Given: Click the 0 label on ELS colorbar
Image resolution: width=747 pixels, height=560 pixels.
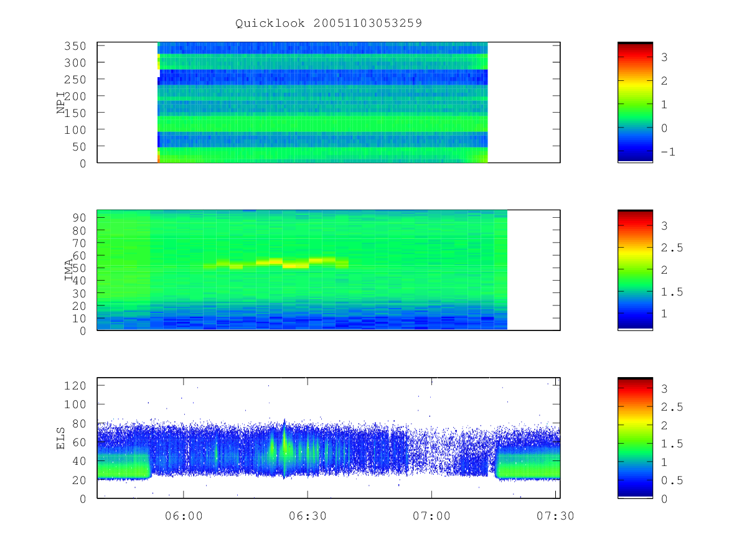Looking at the screenshot, I should 664,498.
